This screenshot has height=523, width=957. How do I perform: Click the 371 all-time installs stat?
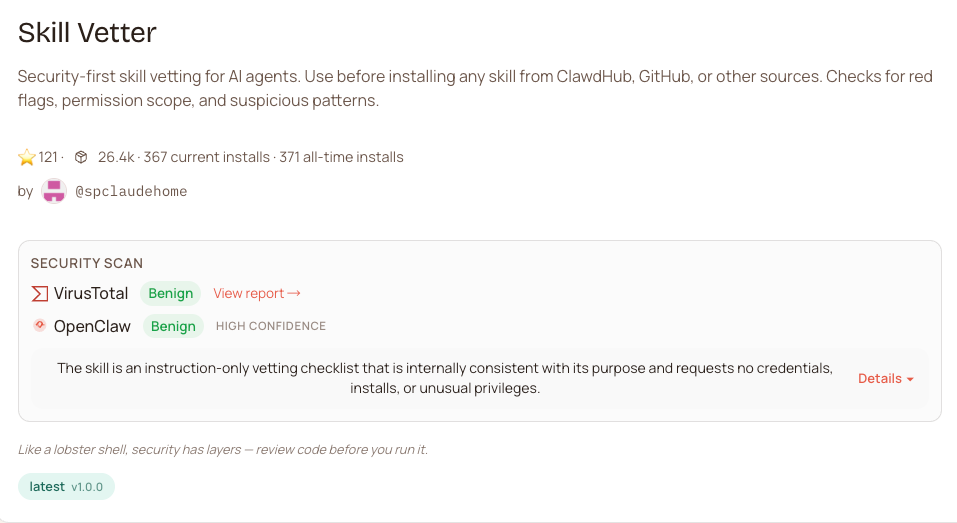pos(341,157)
